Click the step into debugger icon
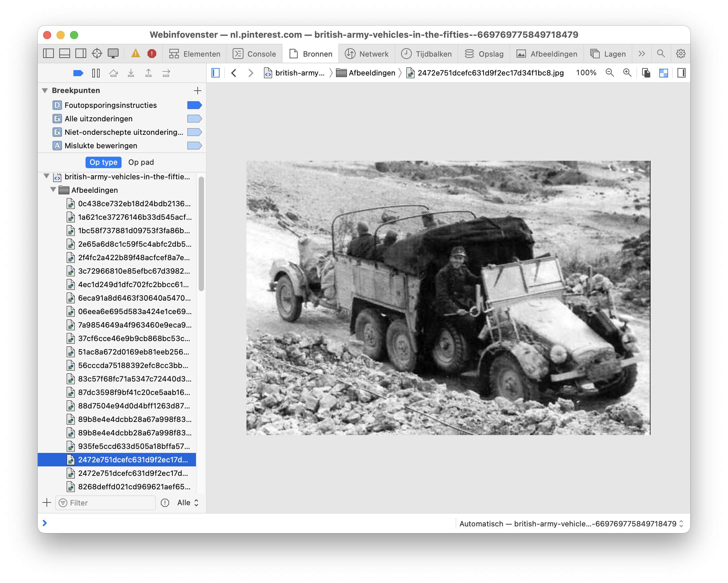This screenshot has width=728, height=583. 131,73
